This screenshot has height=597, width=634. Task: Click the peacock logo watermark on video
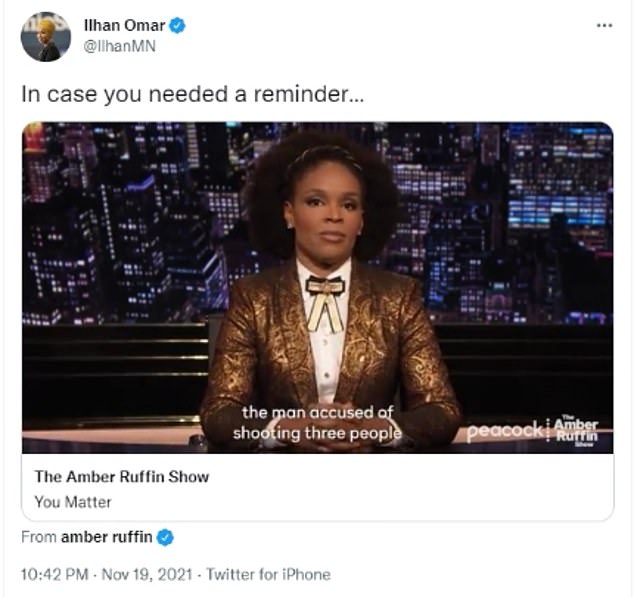[504, 431]
